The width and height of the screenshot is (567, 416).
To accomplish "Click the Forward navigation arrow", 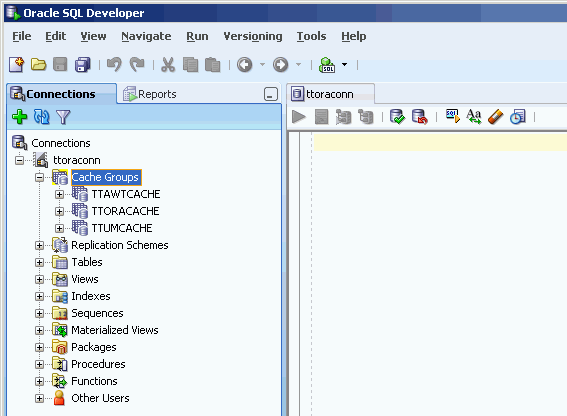I will pos(281,65).
